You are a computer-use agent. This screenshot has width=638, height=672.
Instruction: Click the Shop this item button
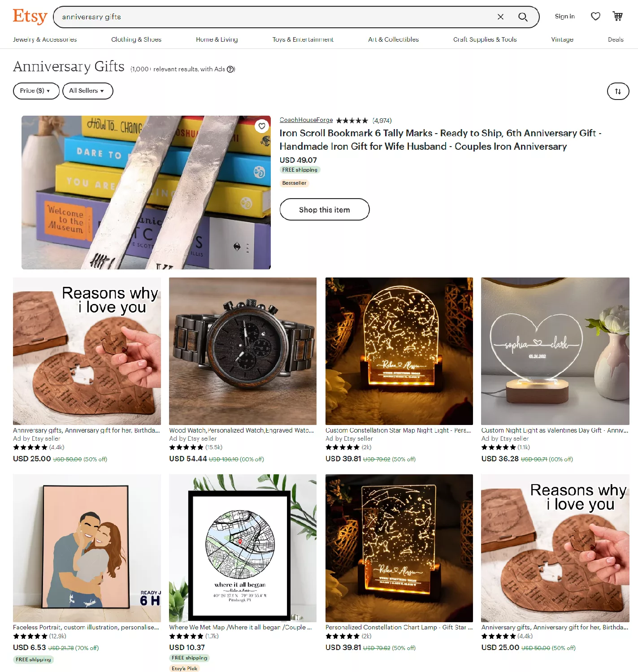pyautogui.click(x=325, y=209)
